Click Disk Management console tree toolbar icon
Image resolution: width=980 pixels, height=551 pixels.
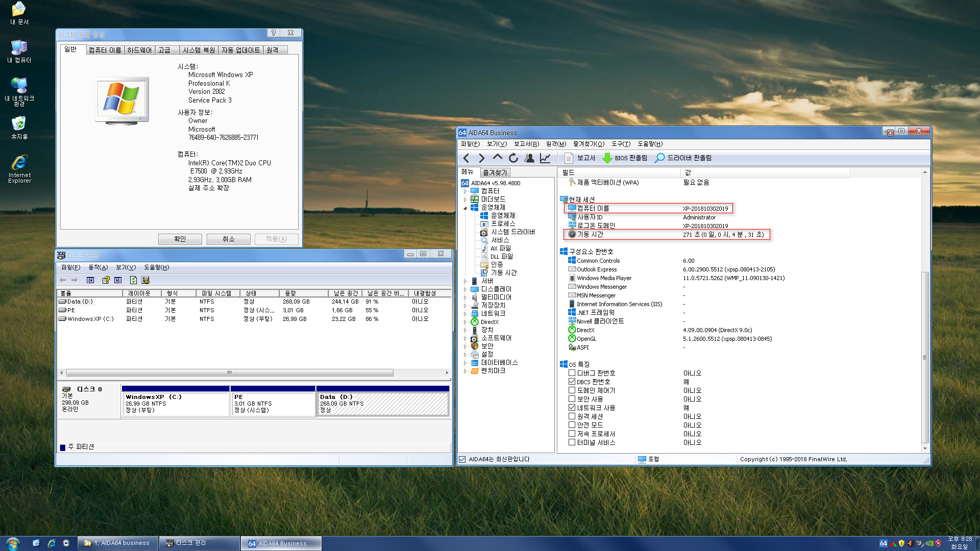90,280
